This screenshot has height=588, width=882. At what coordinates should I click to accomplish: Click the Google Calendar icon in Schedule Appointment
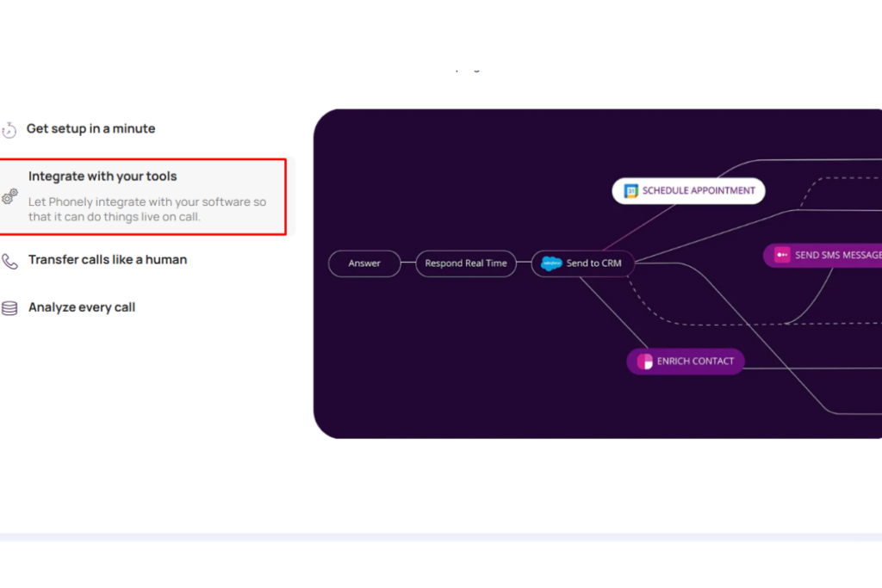(630, 191)
